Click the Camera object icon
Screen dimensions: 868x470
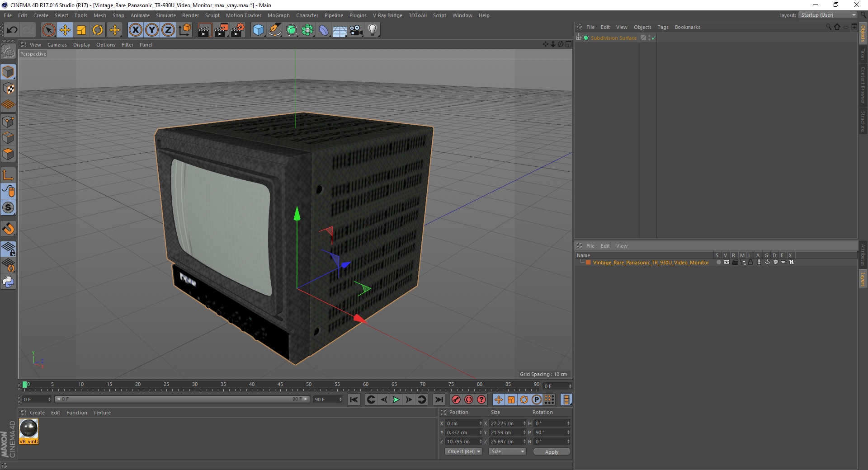(356, 30)
